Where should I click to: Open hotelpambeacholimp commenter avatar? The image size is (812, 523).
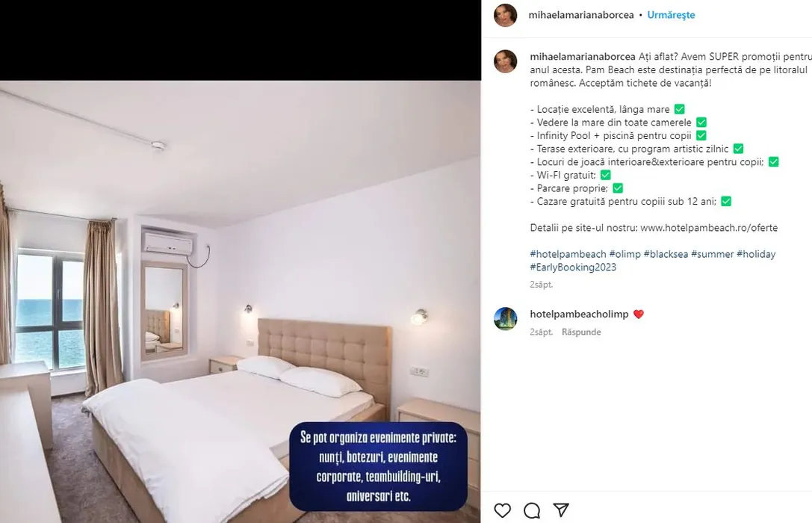click(506, 318)
